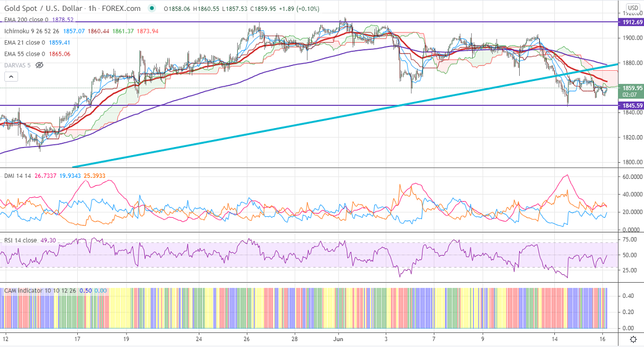Select the EMA 21 close 0 legend
Viewport: 644px width, 347px height.
pyautogui.click(x=25, y=42)
